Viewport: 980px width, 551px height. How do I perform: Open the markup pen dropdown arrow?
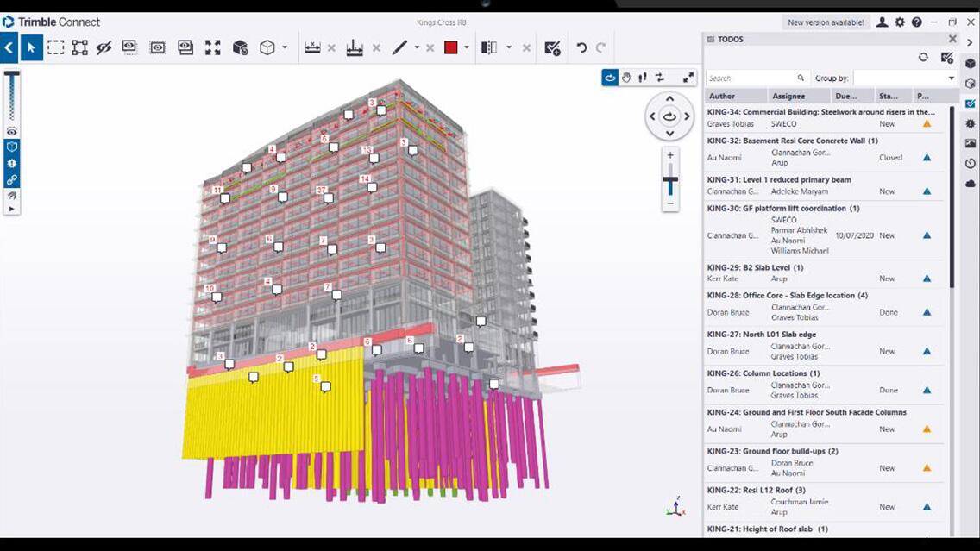coord(417,47)
